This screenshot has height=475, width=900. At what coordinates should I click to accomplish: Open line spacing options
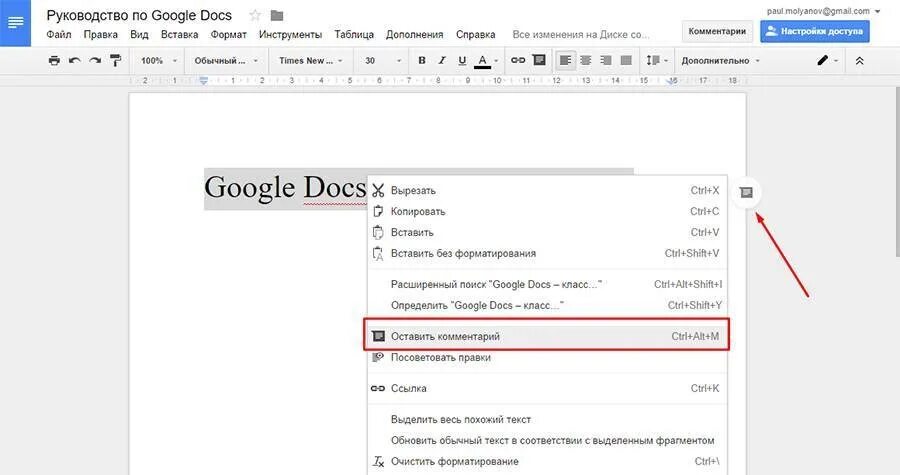[x=657, y=60]
